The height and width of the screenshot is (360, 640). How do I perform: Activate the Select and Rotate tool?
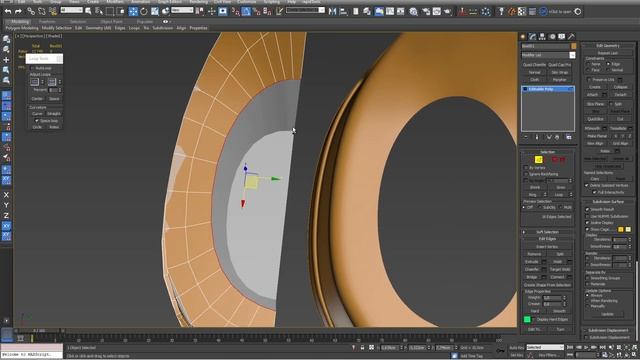144,11
